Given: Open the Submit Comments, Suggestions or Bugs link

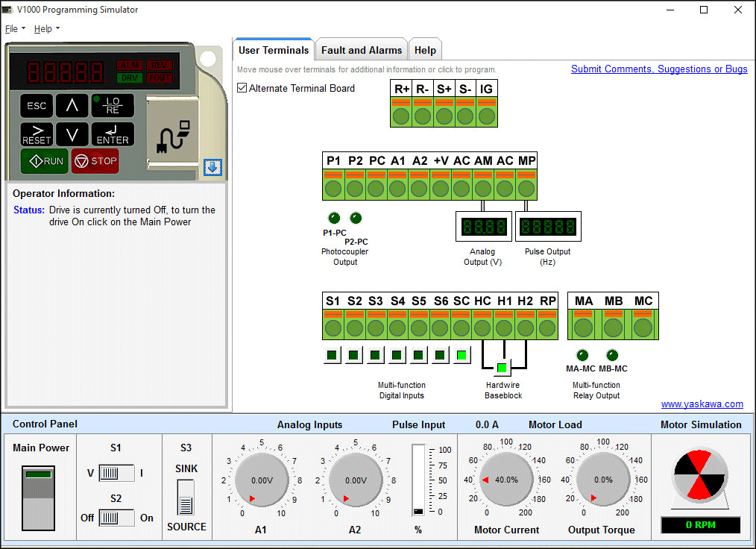Looking at the screenshot, I should [x=658, y=69].
